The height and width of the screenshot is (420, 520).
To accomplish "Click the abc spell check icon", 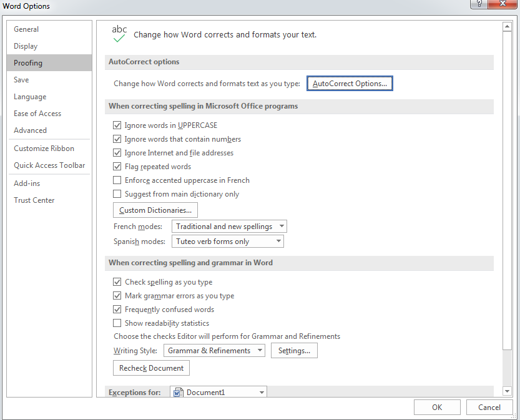I will point(119,32).
